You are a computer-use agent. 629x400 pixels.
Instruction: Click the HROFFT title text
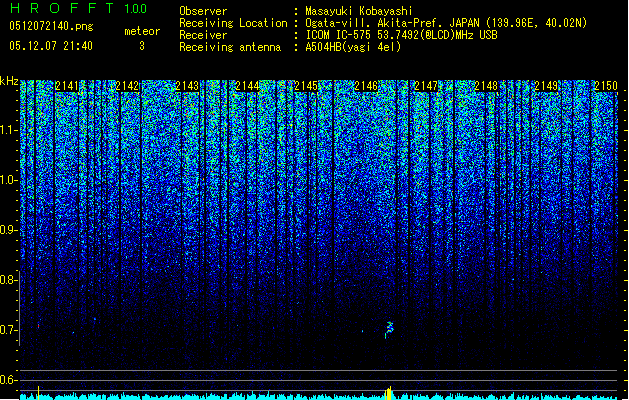pyautogui.click(x=63, y=8)
